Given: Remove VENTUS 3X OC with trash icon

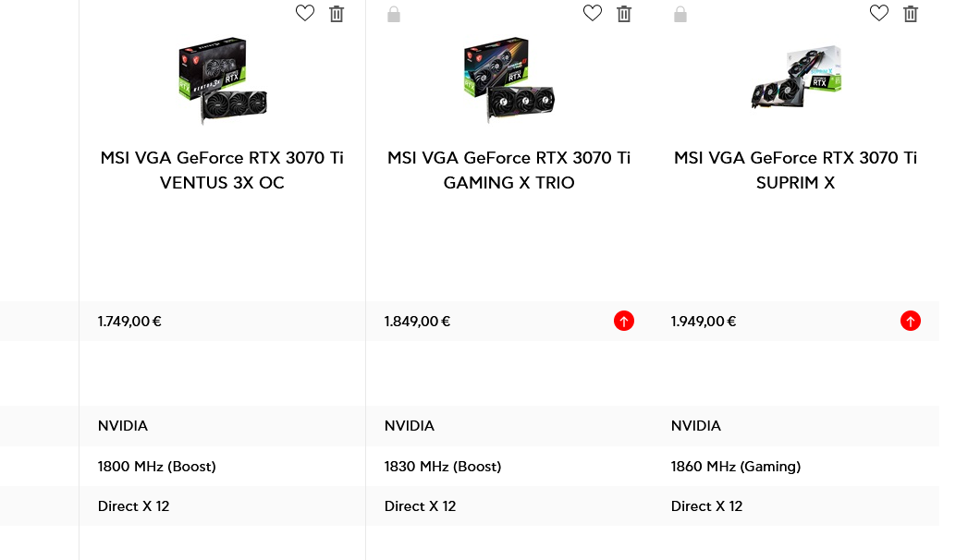Looking at the screenshot, I should click(x=337, y=14).
